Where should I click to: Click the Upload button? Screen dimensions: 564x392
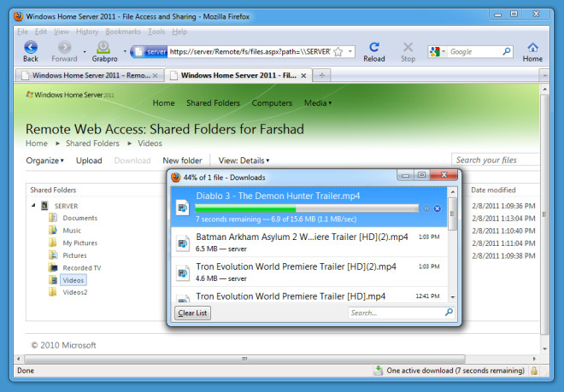[x=89, y=161]
